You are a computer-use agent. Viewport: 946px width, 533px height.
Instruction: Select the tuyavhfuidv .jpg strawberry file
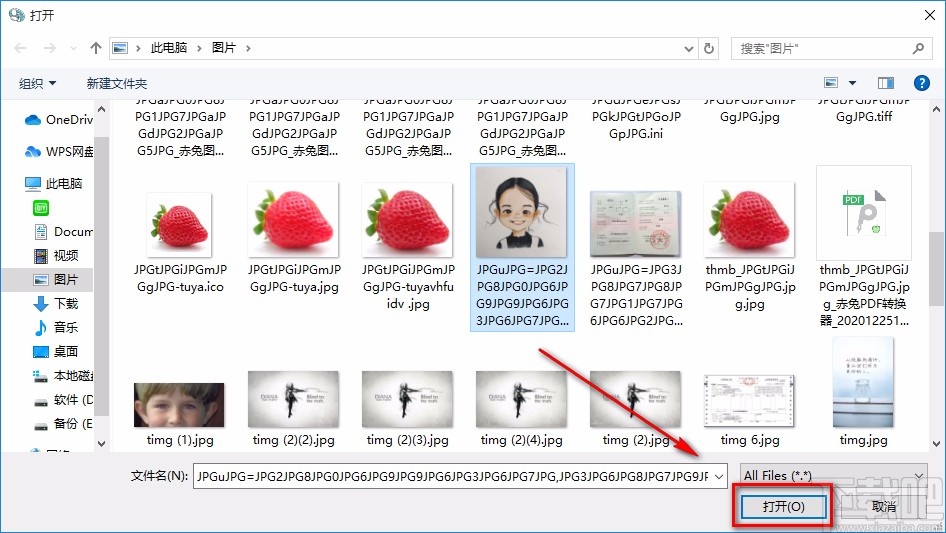click(x=408, y=246)
